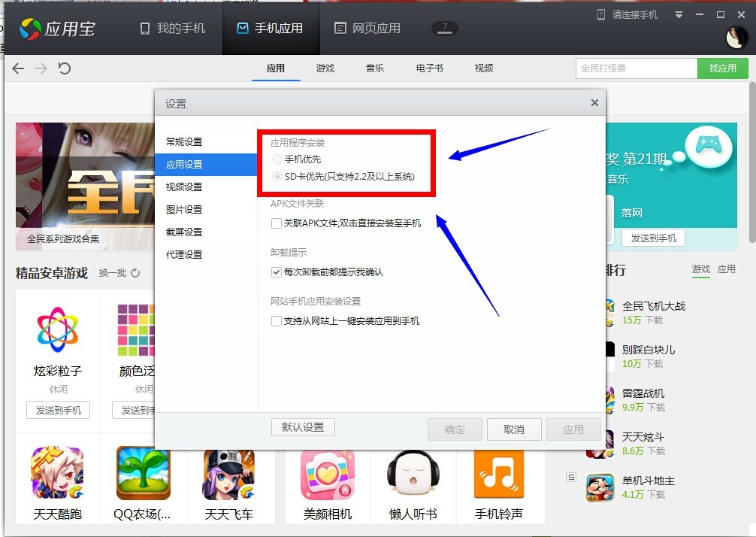Open user avatar profile picture

coord(736,37)
